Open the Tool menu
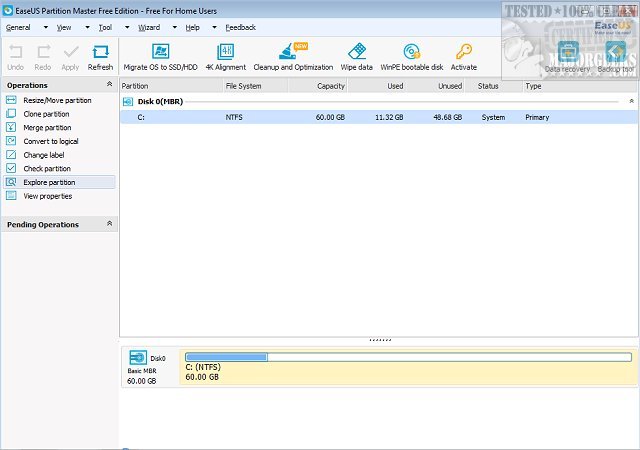Image resolution: width=640 pixels, height=450 pixels. pos(105,27)
